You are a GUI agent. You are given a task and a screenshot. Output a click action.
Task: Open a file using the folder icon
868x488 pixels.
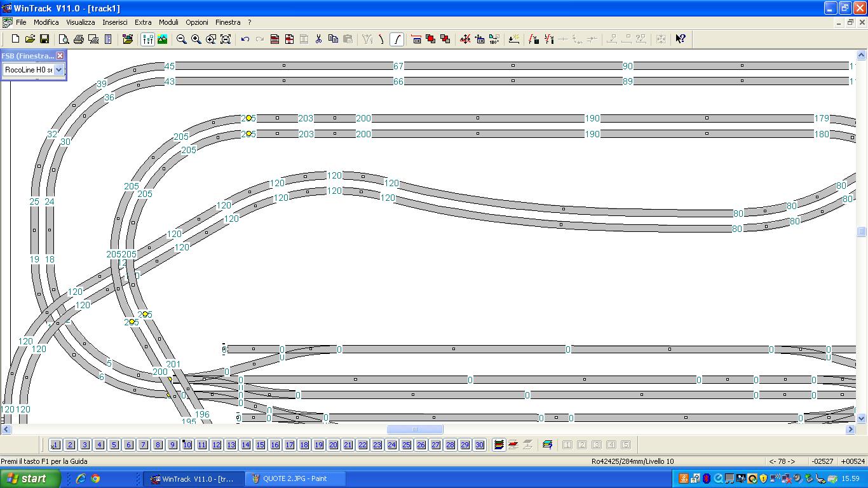pos(30,39)
